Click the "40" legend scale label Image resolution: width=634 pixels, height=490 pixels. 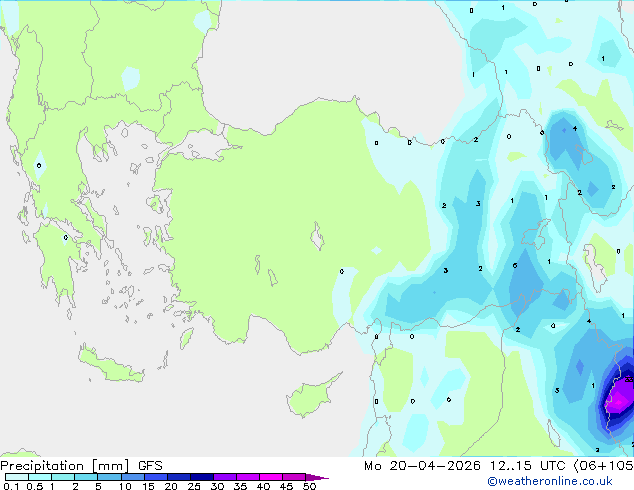[x=263, y=486]
